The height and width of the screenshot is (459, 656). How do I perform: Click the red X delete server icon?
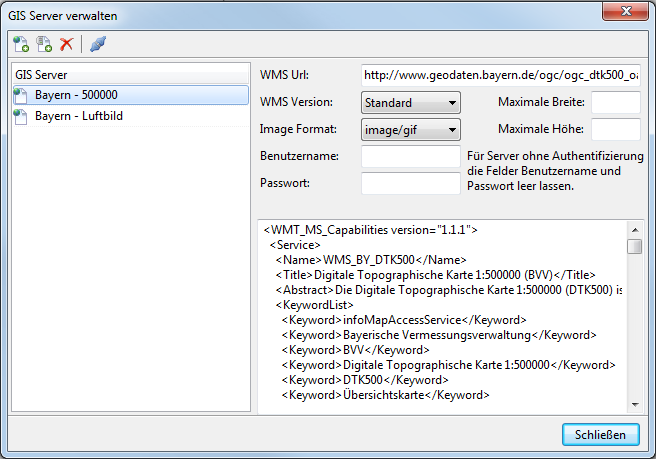[x=67, y=44]
